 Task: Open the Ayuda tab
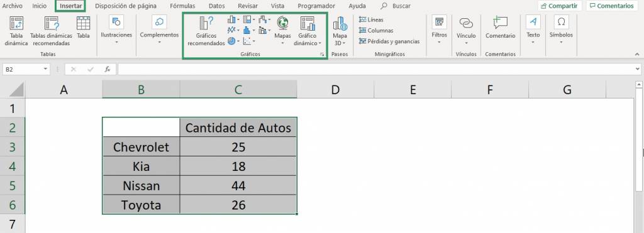[x=357, y=6]
